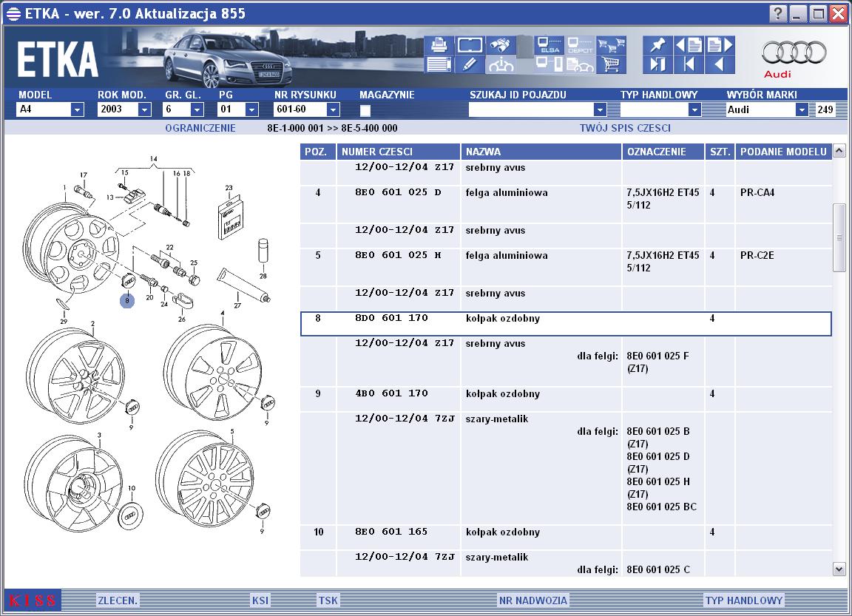The height and width of the screenshot is (616, 852).
Task: Click the document with car icon
Action: coord(580,64)
